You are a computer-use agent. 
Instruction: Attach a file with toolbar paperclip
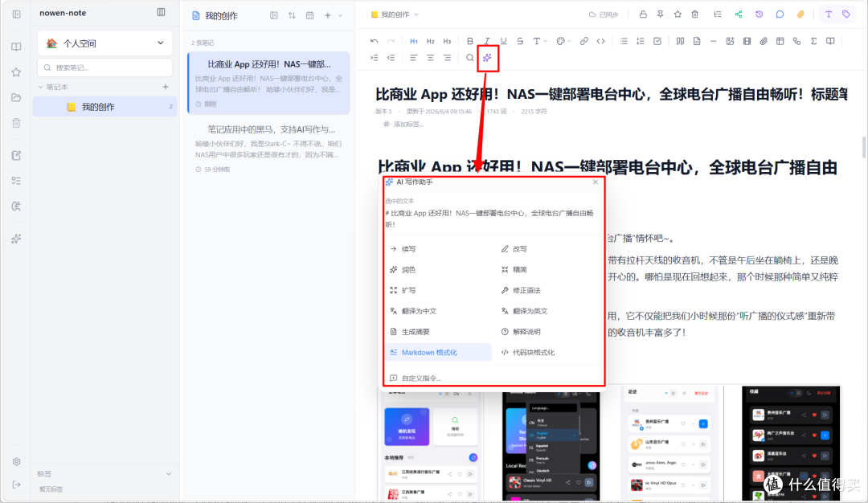[x=764, y=41]
